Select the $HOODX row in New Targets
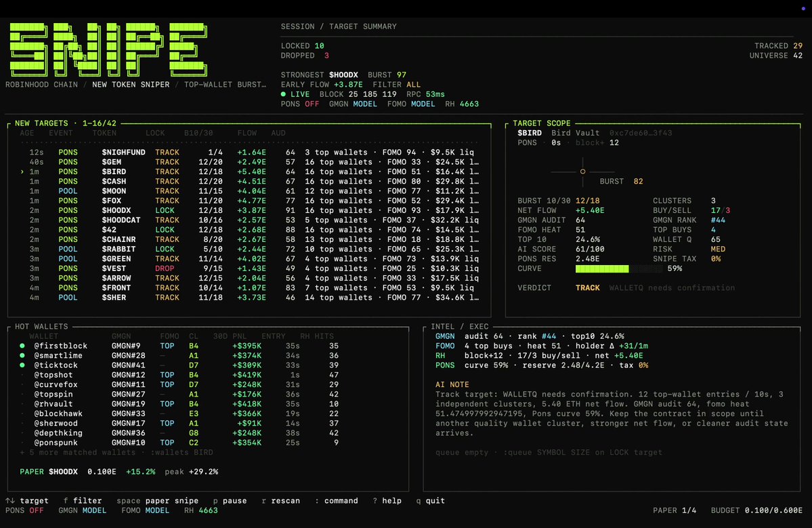The height and width of the screenshot is (528, 812). click(249, 210)
